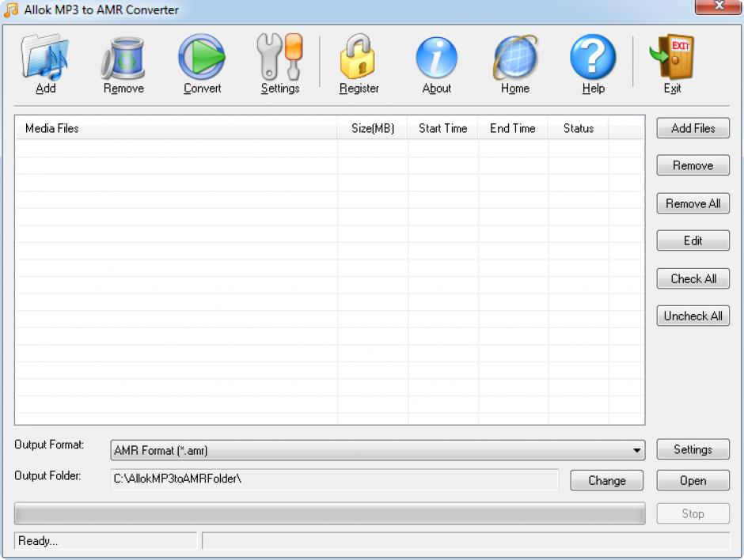Click the Check All button
Viewport: 744px width, 560px height.
click(693, 278)
